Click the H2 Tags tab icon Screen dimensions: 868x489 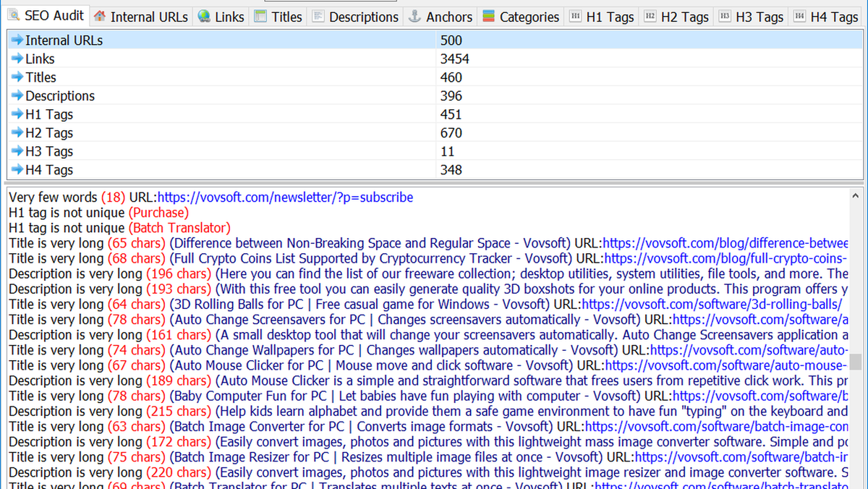click(650, 16)
